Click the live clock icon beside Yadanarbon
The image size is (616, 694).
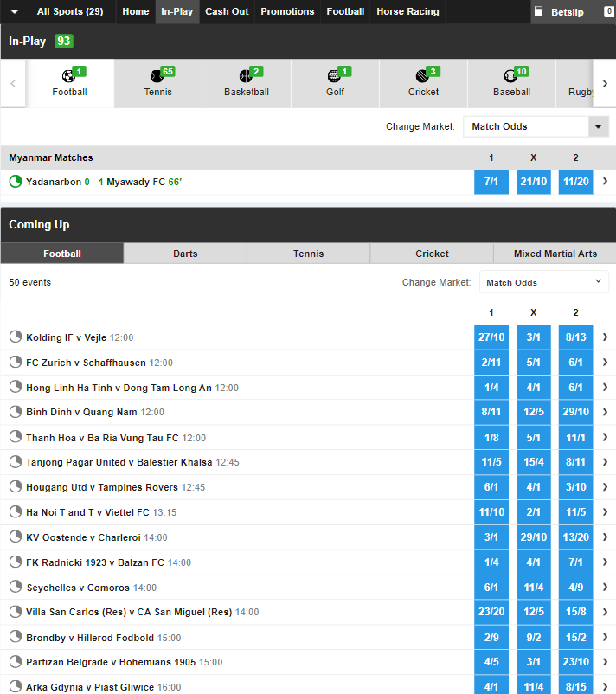pos(16,182)
